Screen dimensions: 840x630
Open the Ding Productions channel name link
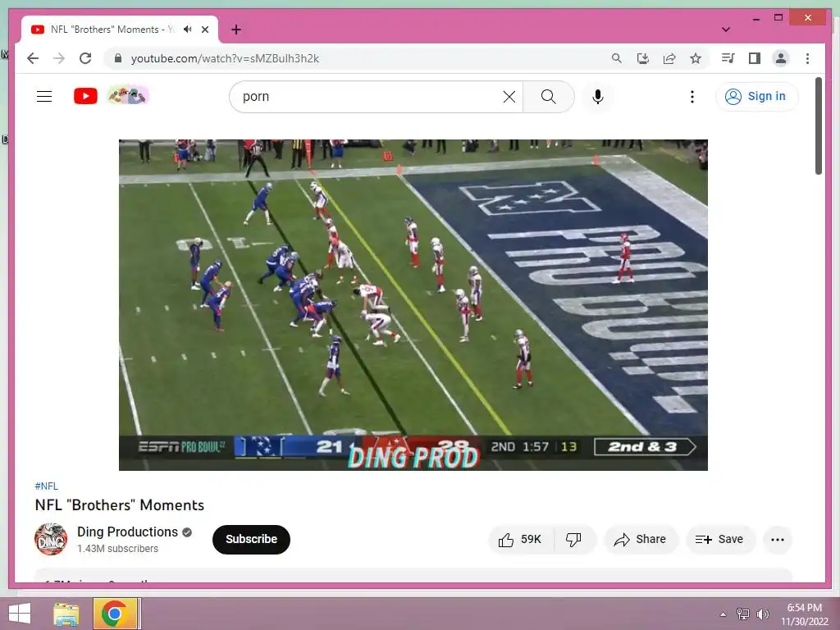(127, 532)
